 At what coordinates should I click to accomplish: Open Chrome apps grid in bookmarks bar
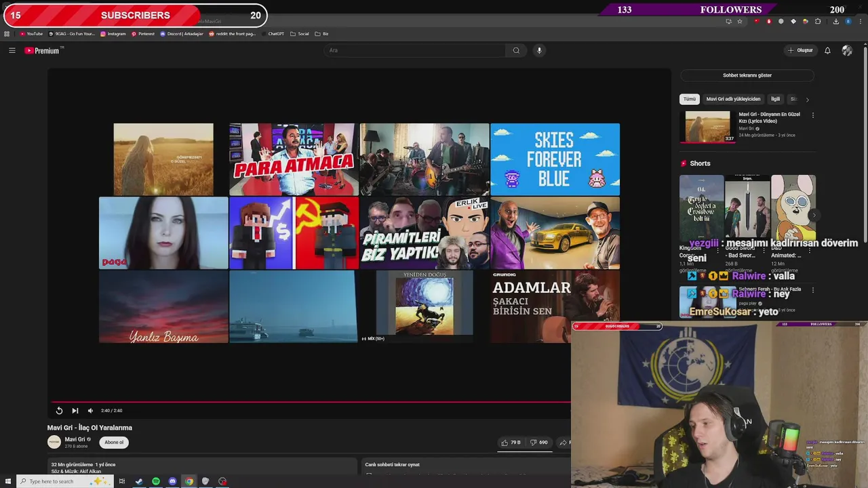pos(7,34)
